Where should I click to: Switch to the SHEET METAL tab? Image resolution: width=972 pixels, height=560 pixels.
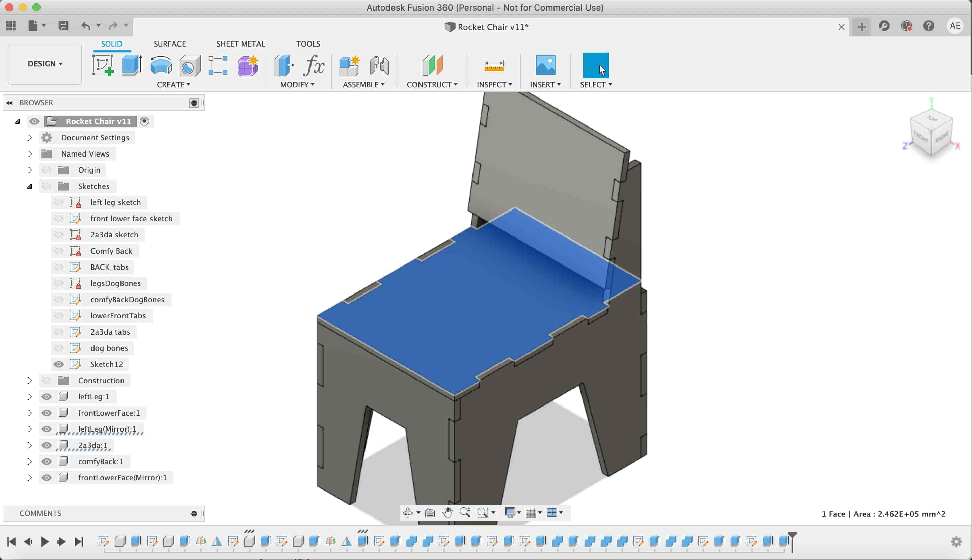coord(241,44)
